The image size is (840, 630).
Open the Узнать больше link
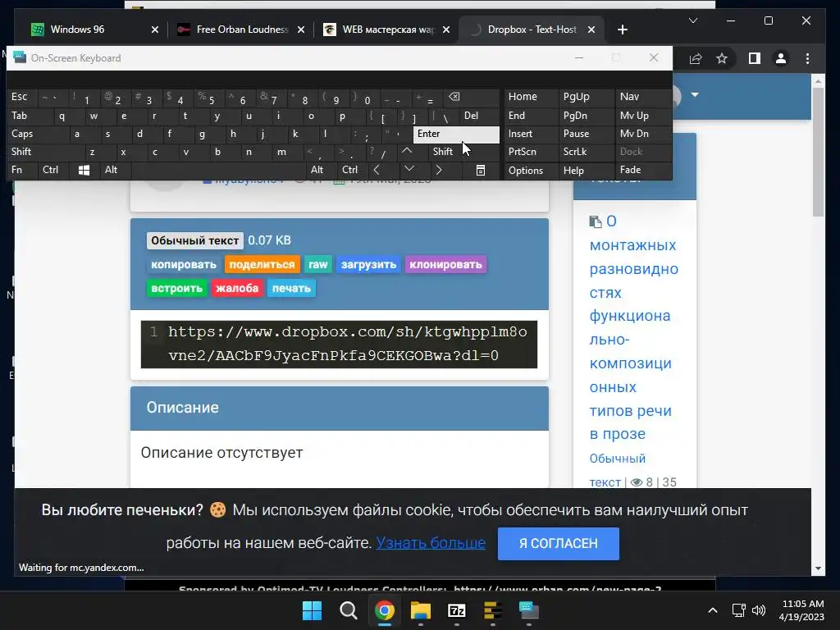tap(431, 543)
